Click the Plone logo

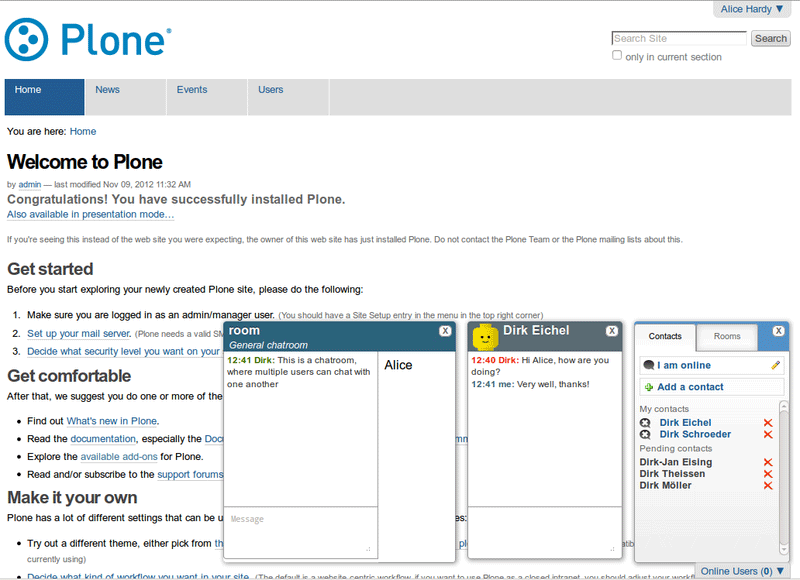coord(88,39)
